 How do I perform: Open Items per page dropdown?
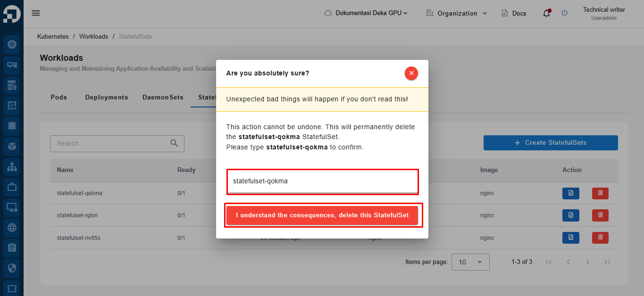(x=470, y=262)
